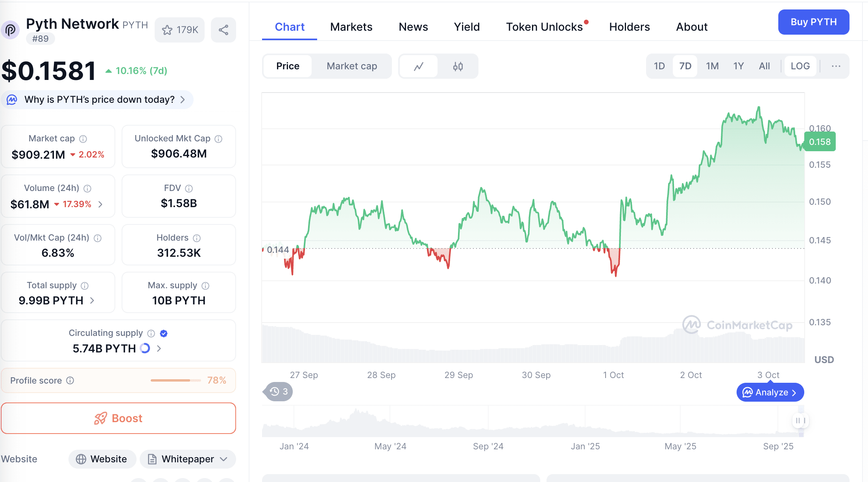Image resolution: width=868 pixels, height=482 pixels.
Task: Open the Token Unlocks tab
Action: (544, 27)
